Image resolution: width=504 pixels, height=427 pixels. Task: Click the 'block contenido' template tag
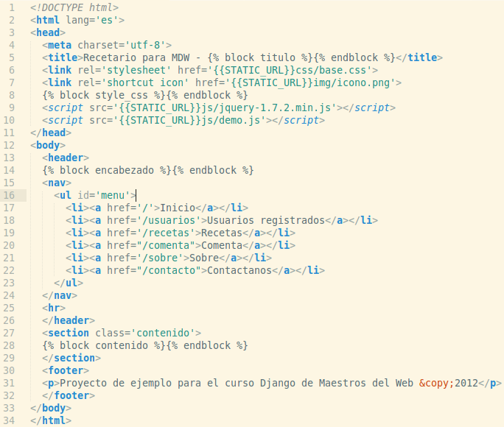[104, 345]
